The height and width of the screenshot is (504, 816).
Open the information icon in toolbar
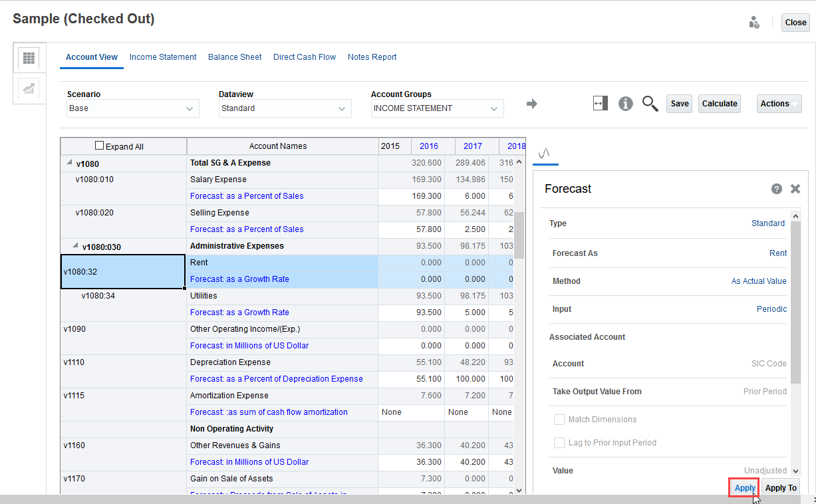click(x=625, y=104)
